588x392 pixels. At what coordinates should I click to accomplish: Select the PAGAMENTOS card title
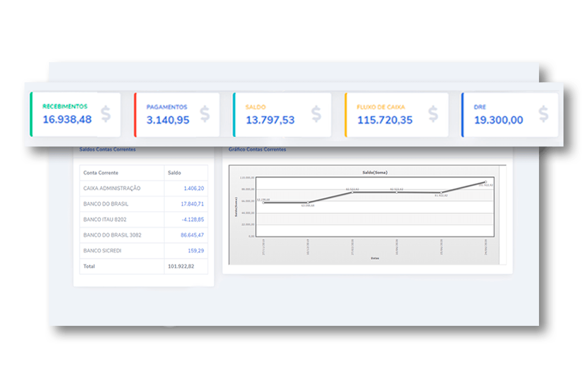[167, 107]
